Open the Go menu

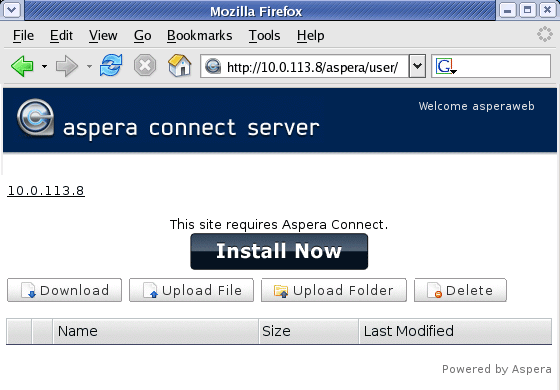(x=142, y=36)
